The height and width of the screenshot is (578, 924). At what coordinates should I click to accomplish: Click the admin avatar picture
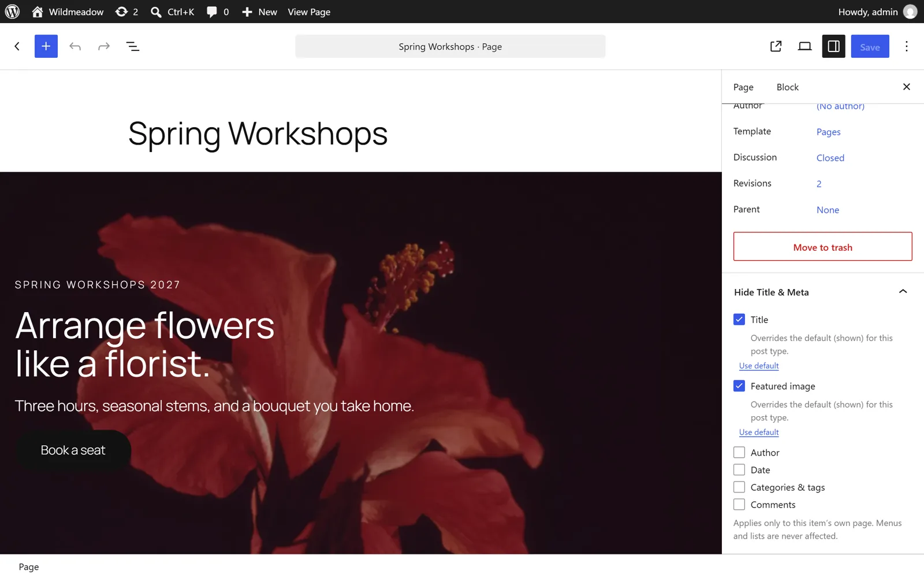[x=910, y=12]
